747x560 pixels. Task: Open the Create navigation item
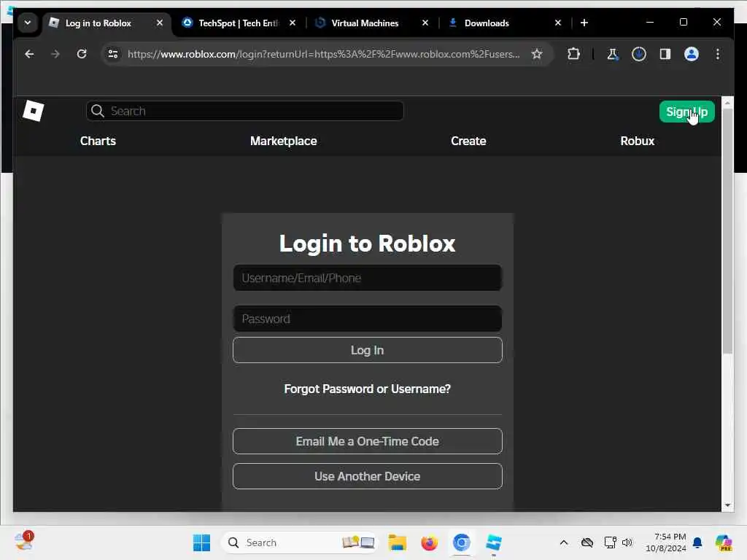(468, 141)
